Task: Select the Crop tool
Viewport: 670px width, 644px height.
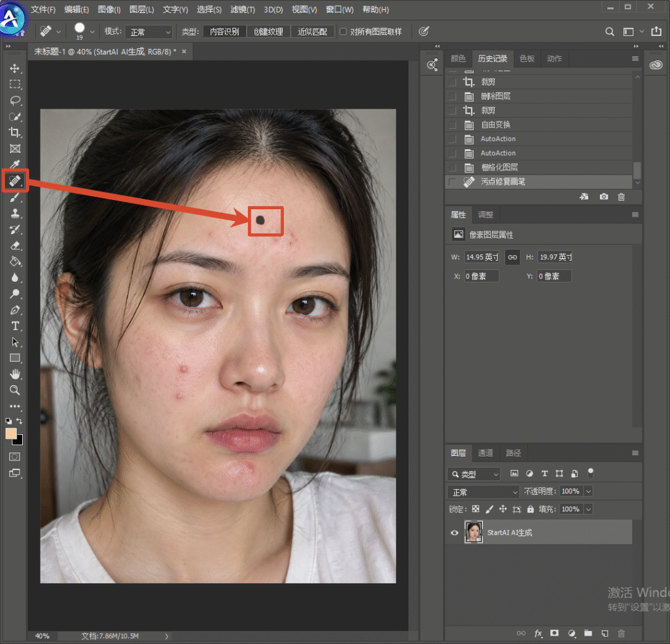Action: click(15, 132)
